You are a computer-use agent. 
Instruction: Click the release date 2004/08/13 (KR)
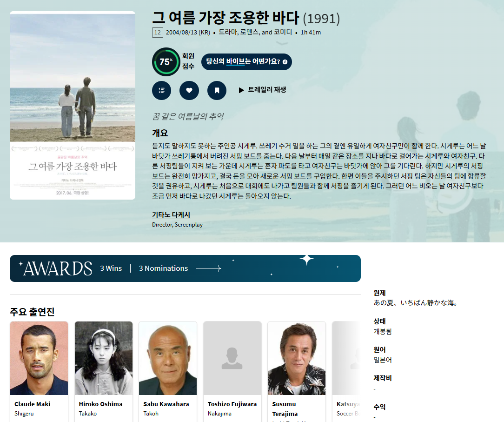tap(188, 33)
